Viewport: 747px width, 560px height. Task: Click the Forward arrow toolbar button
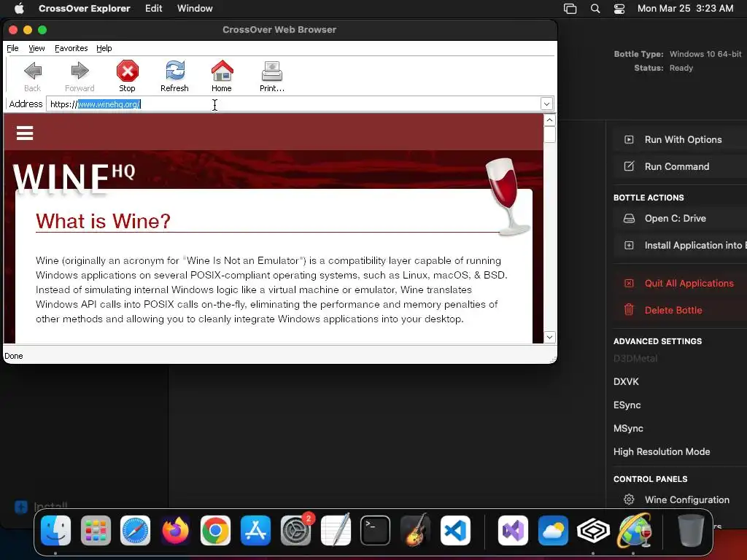tap(80, 76)
